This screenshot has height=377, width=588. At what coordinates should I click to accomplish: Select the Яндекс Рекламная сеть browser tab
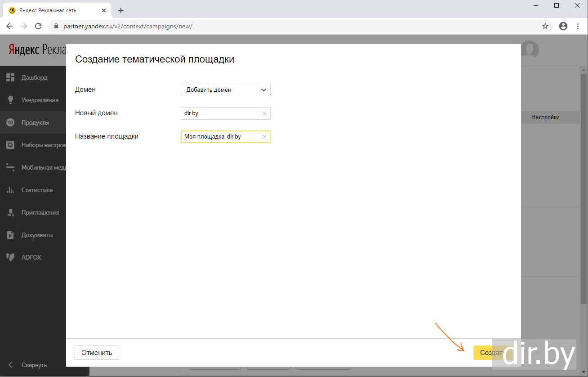click(53, 10)
